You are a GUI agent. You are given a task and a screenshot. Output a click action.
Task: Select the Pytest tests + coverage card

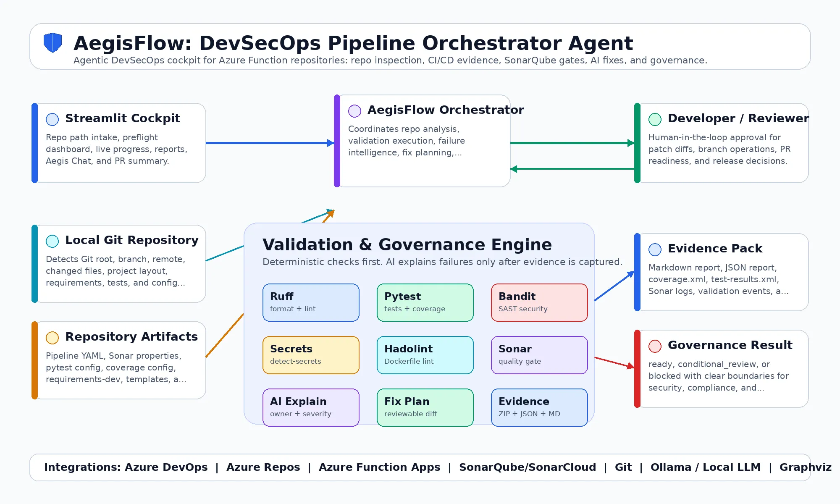pos(425,302)
